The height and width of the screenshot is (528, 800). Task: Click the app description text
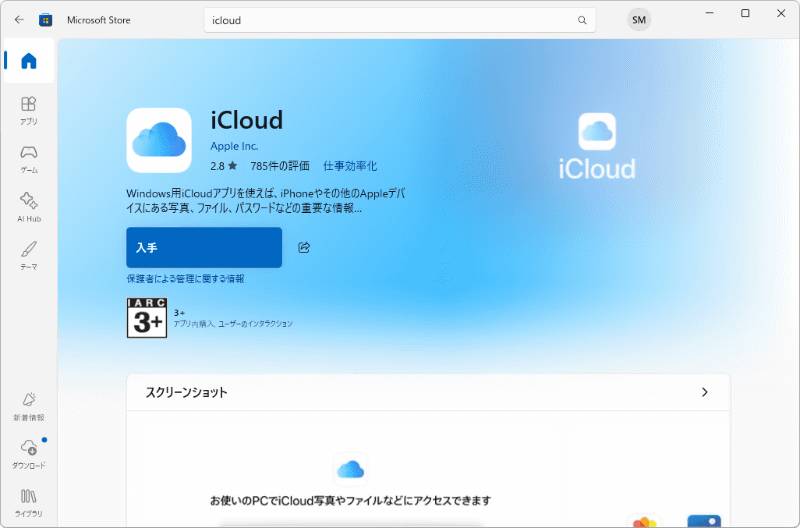click(265, 200)
